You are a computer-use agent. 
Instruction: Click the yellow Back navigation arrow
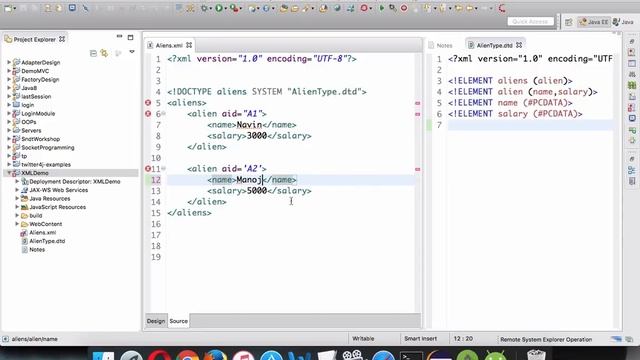point(458,8)
